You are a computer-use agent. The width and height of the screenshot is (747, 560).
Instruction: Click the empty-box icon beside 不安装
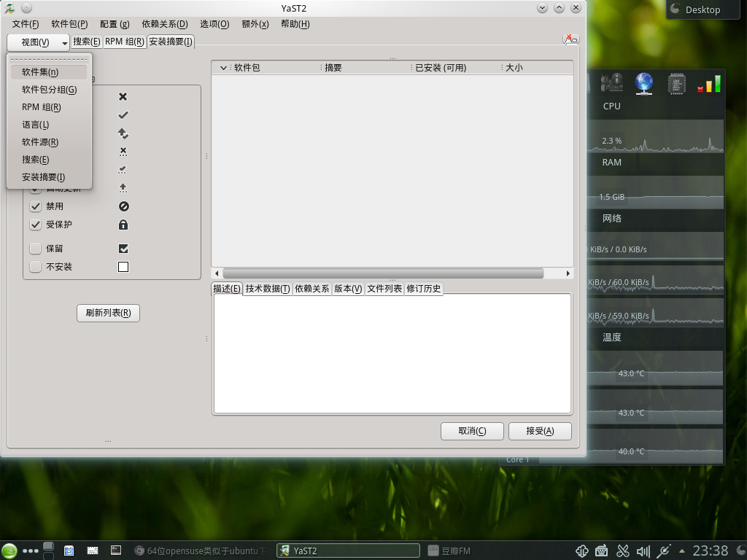click(123, 267)
